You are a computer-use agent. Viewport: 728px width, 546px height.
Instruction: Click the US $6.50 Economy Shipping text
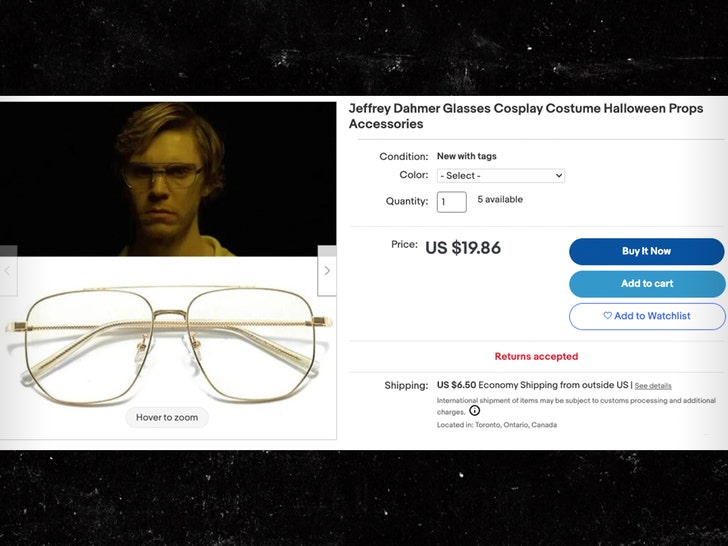pos(532,385)
